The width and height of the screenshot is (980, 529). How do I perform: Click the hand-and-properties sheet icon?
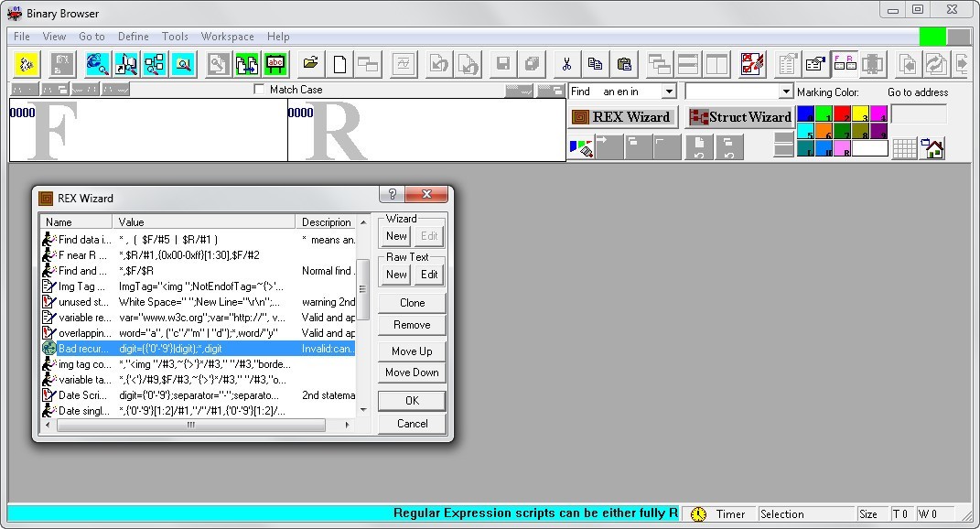click(815, 64)
